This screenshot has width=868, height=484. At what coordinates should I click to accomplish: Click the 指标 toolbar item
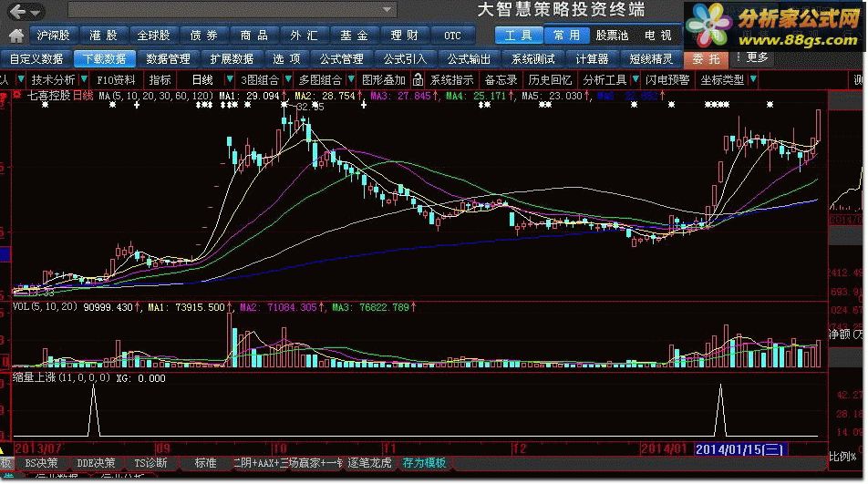pos(160,80)
